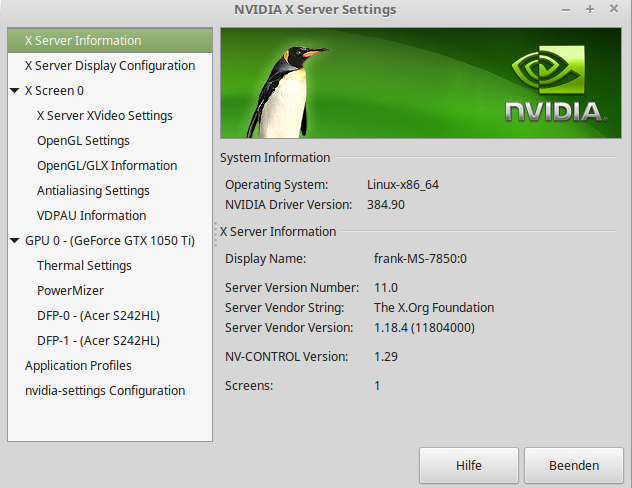Collapse the X Screen 0 tree arrow

(x=15, y=91)
